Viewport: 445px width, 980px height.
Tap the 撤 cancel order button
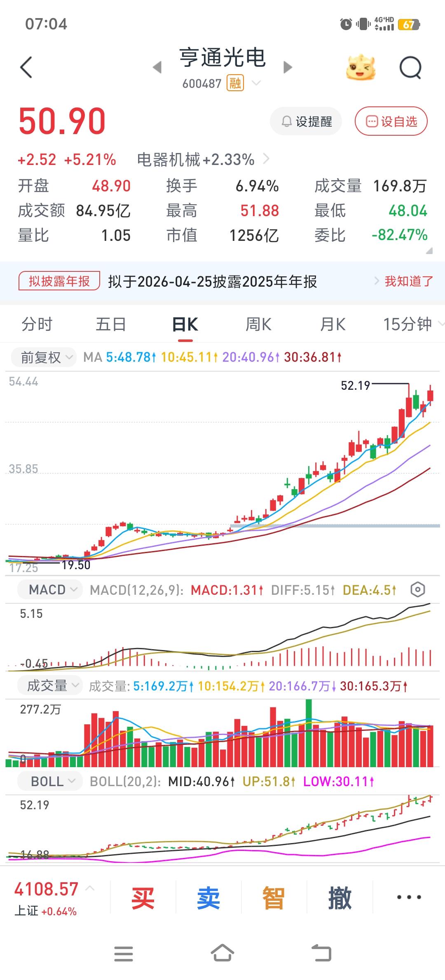[340, 898]
